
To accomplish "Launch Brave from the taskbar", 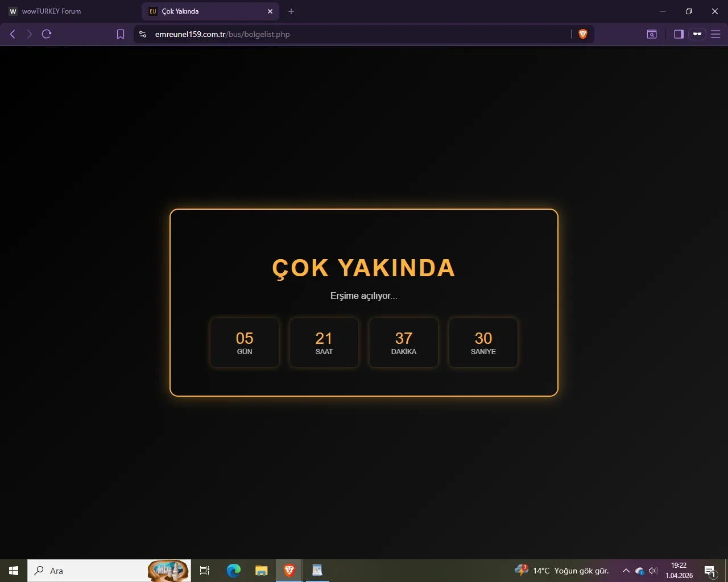I will [289, 571].
